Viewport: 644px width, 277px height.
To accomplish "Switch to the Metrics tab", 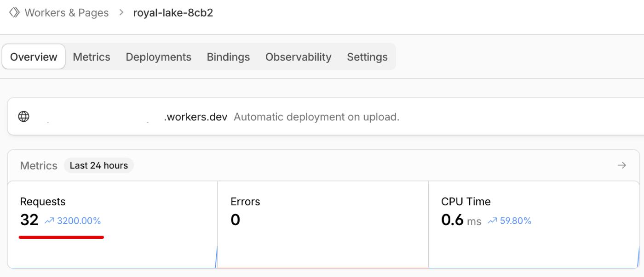I will [91, 57].
